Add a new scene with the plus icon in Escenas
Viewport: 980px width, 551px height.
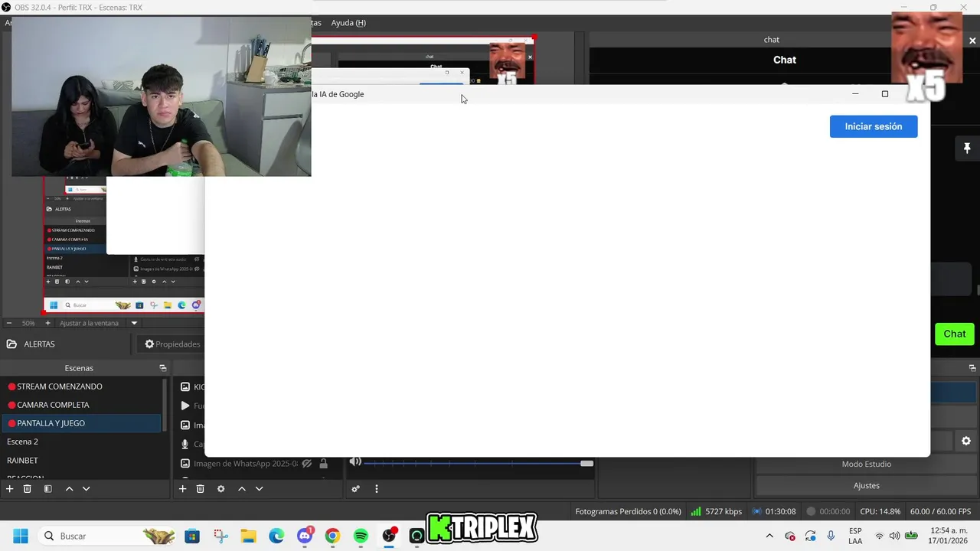coord(10,489)
